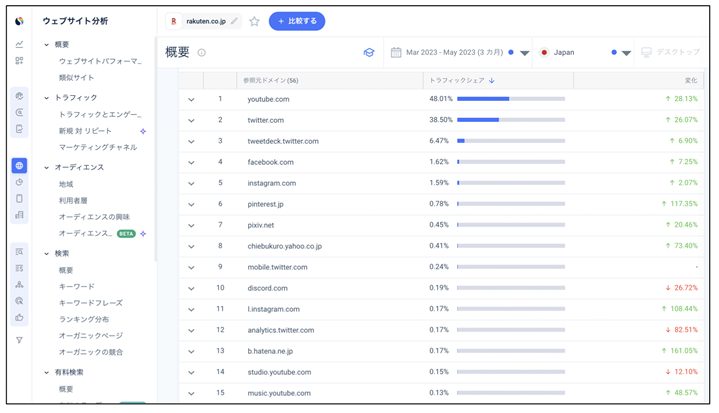Open the mobile device icon in sidebar
This screenshot has height=413, width=719.
click(x=19, y=198)
